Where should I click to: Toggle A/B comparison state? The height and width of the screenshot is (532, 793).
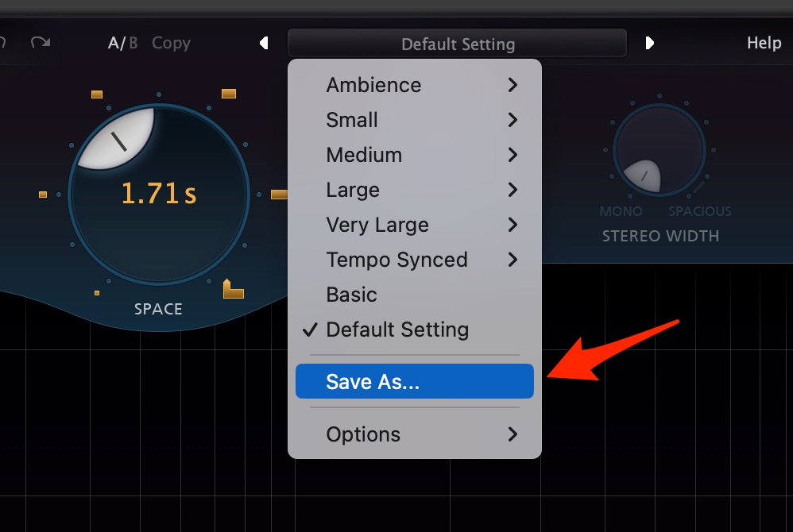click(x=122, y=43)
